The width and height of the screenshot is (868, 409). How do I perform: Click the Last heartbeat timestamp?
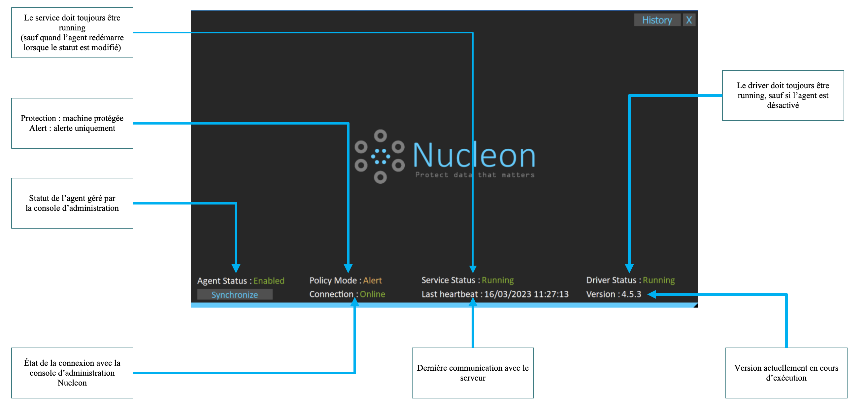point(526,294)
